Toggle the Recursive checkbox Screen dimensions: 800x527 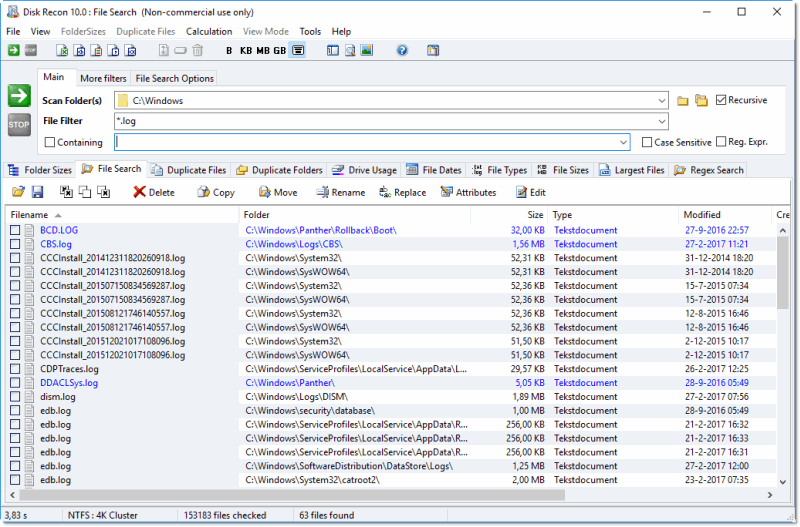[721, 100]
